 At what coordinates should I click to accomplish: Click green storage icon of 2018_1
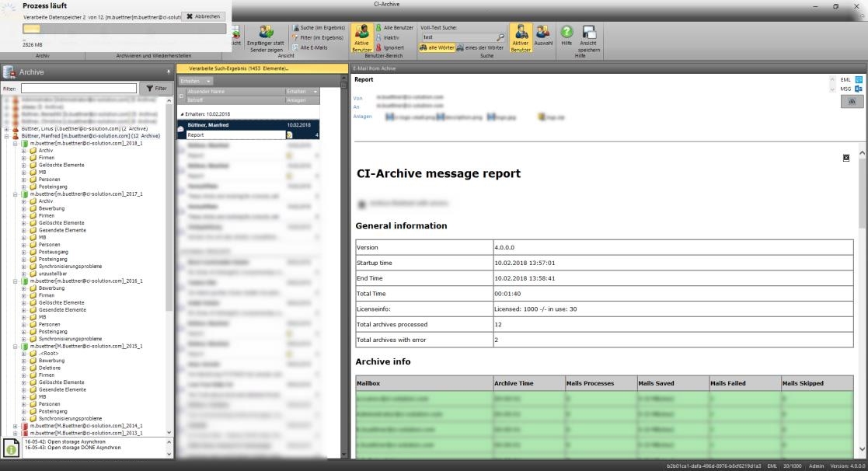24,143
